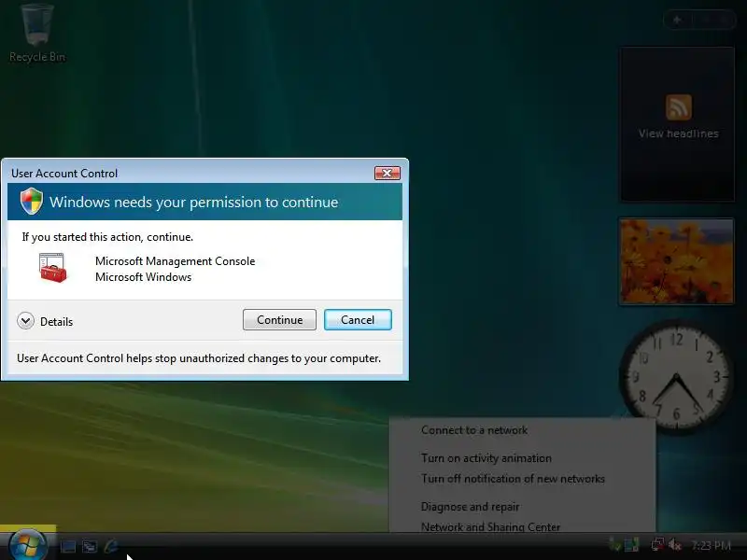Screen dimensions: 747x560
Task: Click the tray icon right of the green shield
Action: tap(632, 545)
